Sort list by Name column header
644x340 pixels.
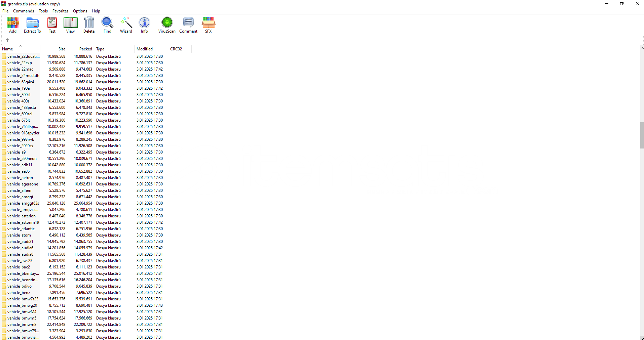pos(20,49)
